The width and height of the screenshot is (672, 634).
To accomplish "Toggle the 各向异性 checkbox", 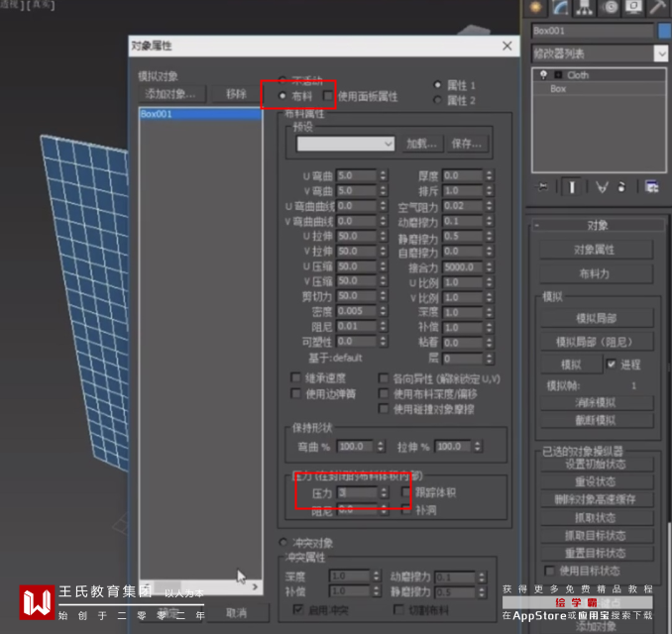I will click(x=384, y=378).
